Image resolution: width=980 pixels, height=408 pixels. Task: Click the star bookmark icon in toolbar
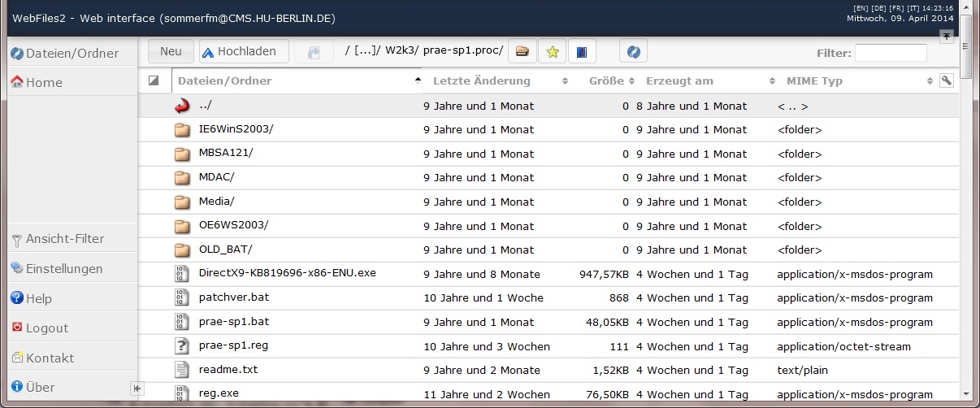(553, 52)
